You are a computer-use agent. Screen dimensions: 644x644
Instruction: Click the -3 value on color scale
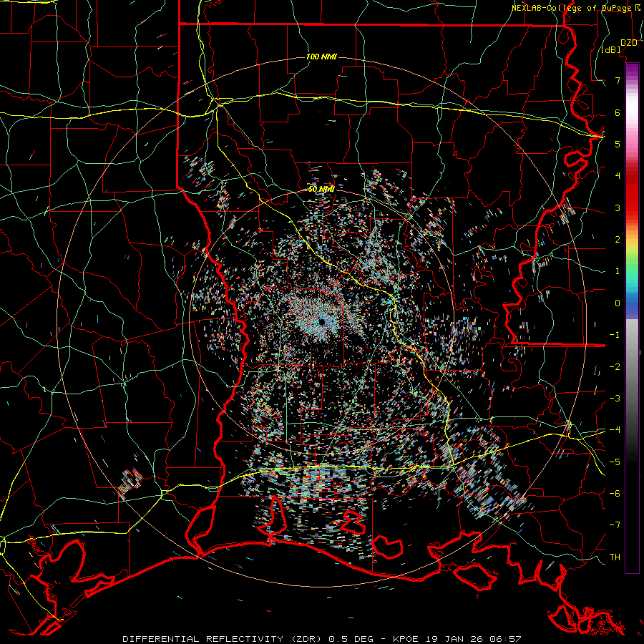coord(615,399)
